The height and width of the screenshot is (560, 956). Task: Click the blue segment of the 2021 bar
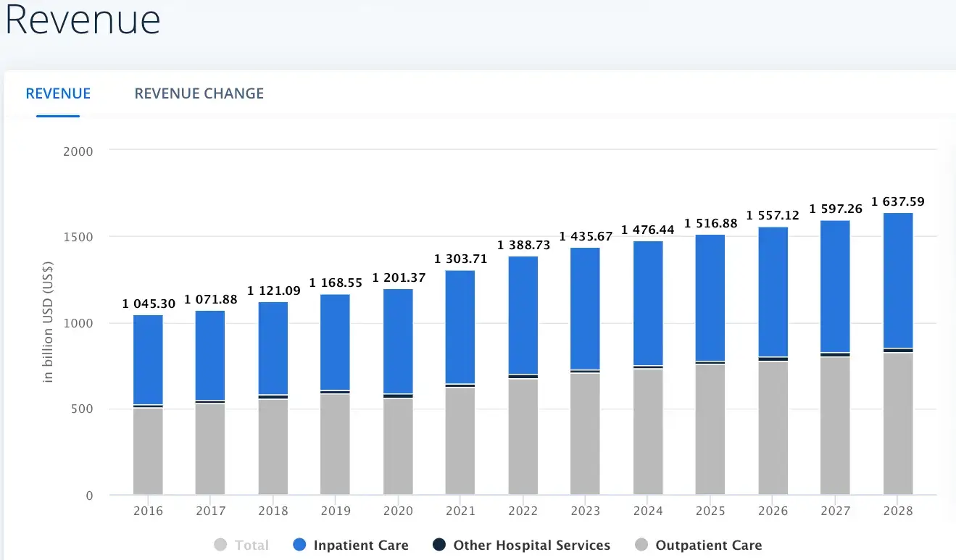tap(460, 326)
